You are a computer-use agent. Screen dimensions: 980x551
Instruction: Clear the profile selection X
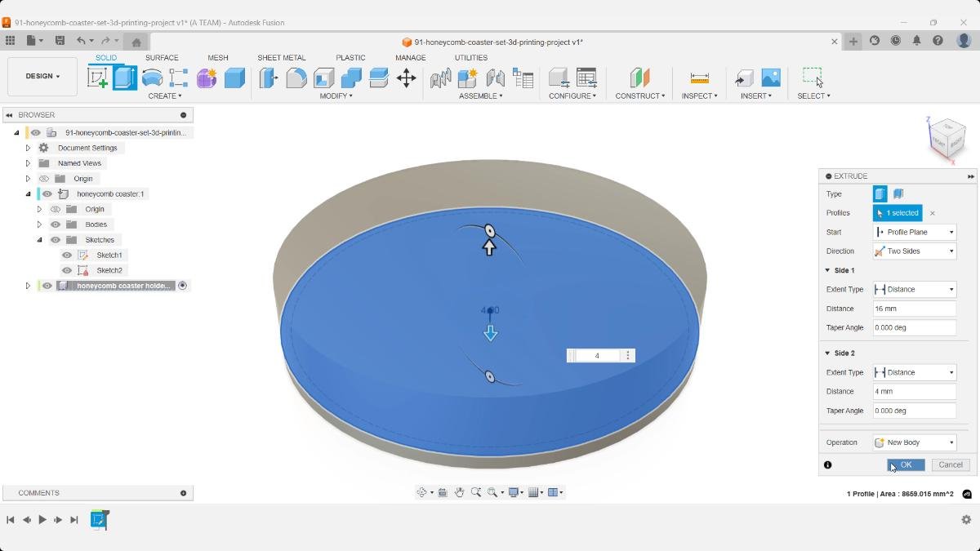[x=932, y=213]
